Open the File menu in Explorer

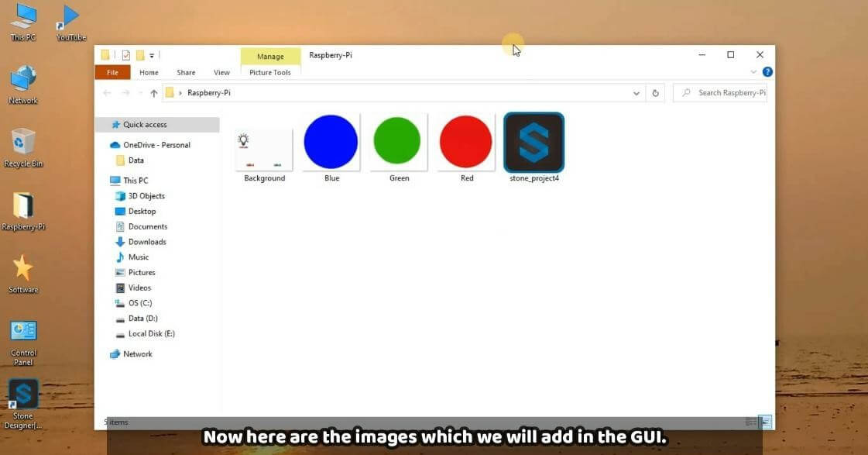click(112, 73)
